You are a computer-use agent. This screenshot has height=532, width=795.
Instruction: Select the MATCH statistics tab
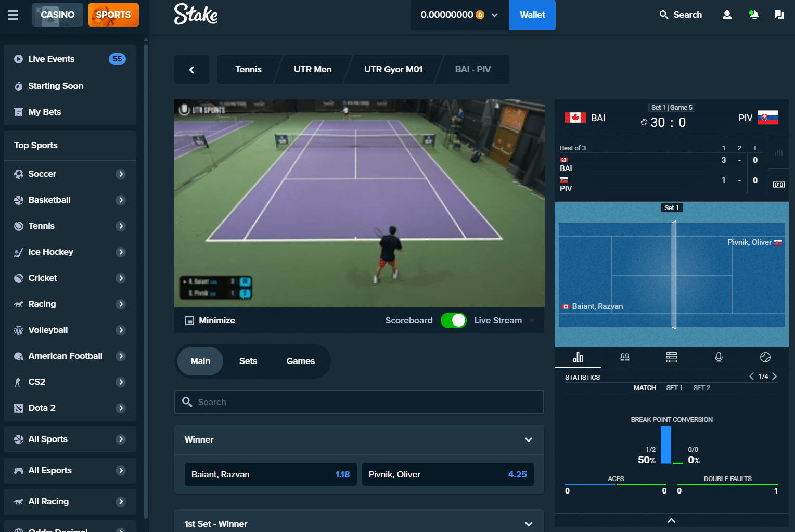click(x=645, y=388)
